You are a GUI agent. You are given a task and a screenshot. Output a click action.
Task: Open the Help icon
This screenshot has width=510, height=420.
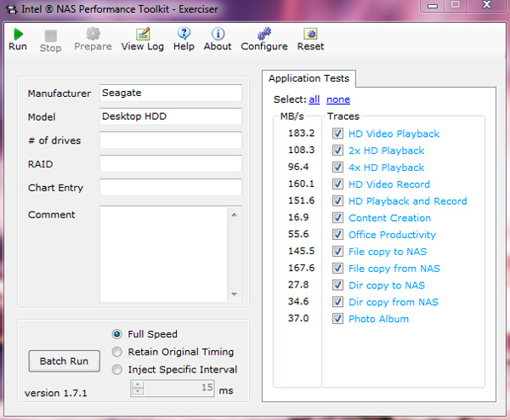pyautogui.click(x=184, y=33)
